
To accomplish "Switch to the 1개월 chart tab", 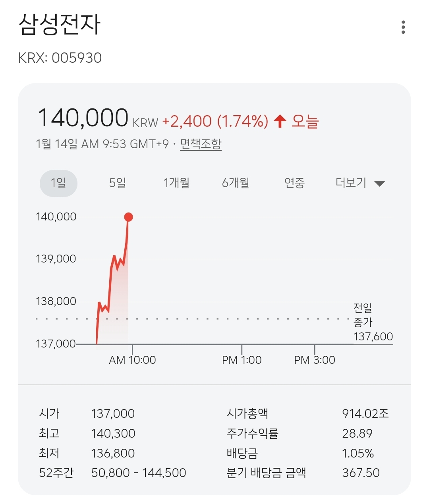I will click(x=176, y=183).
